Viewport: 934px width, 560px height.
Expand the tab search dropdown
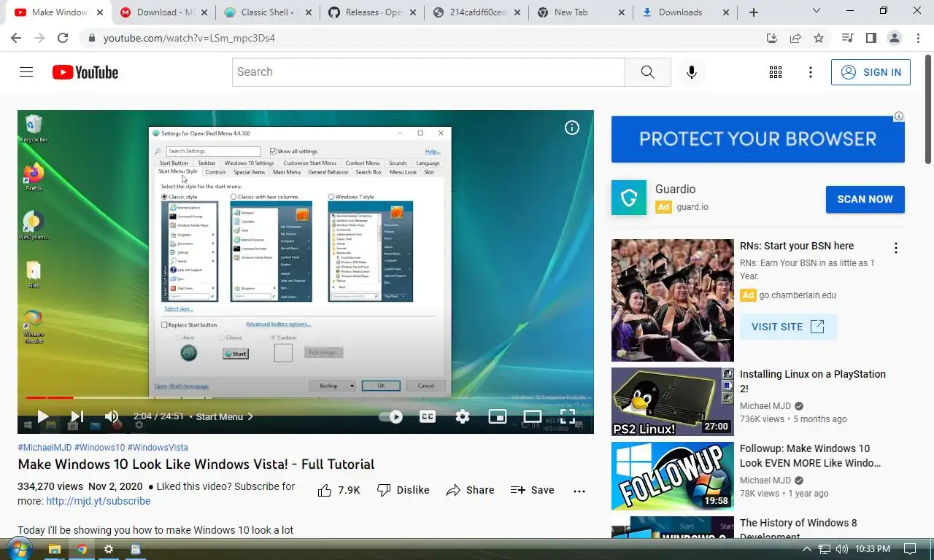point(816,11)
